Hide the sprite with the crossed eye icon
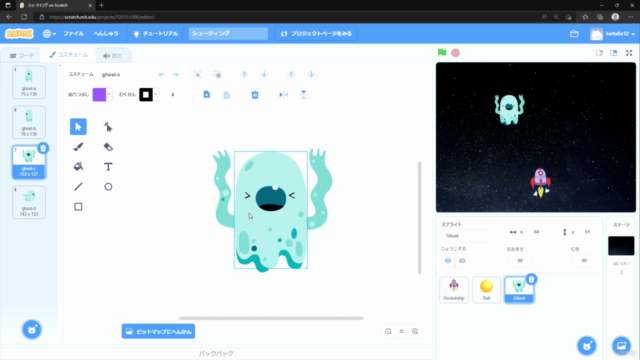This screenshot has width=640, height=360. click(x=462, y=260)
